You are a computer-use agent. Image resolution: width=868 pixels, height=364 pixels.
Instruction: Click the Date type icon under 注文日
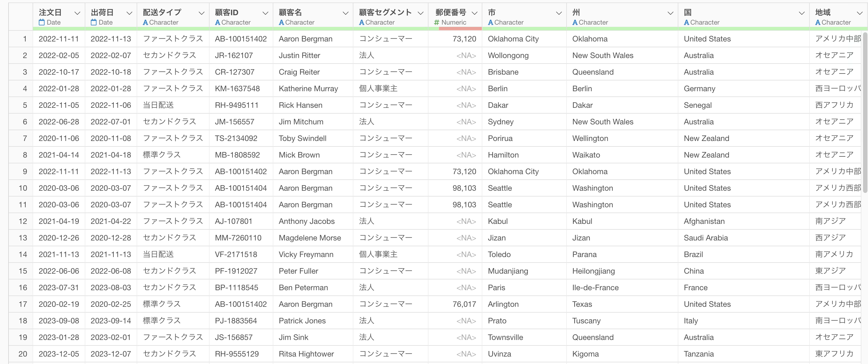(x=42, y=22)
